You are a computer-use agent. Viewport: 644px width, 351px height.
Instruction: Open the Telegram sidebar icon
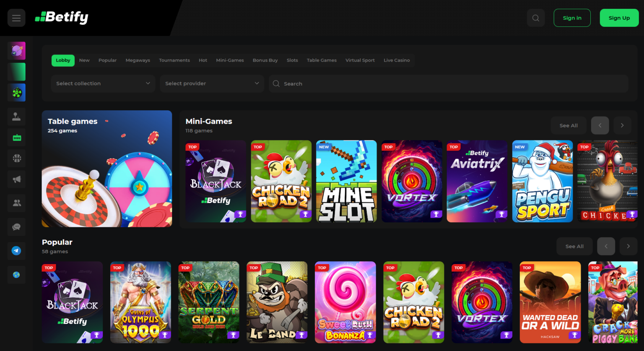[x=16, y=251]
